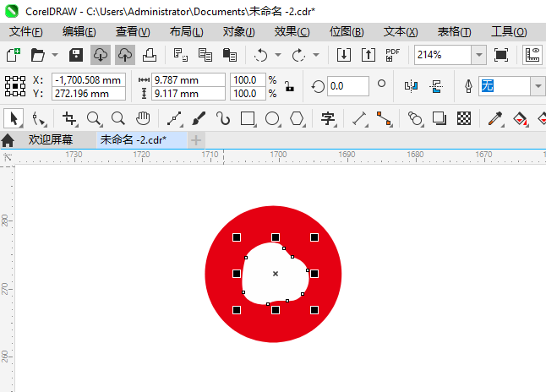The height and width of the screenshot is (392, 546).
Task: Select the Color Eyedropper tool
Action: (x=495, y=119)
